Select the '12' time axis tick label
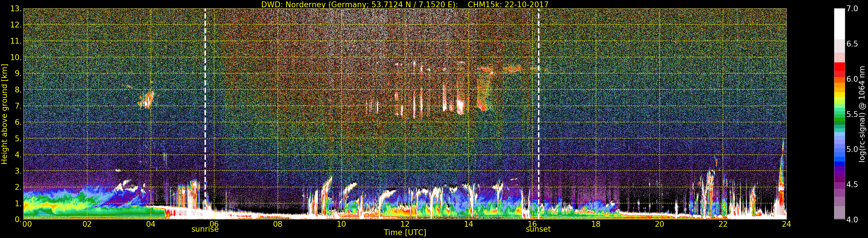868x238 pixels. click(x=405, y=224)
